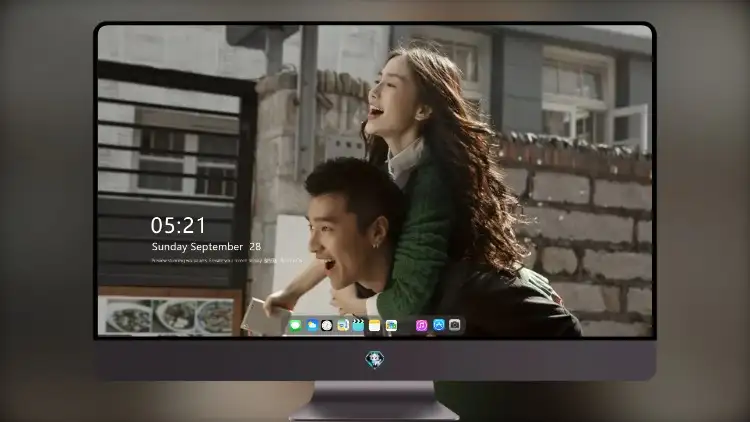Open the colorful gallery app icon
Viewport: 750px width, 422px height.
tap(391, 325)
